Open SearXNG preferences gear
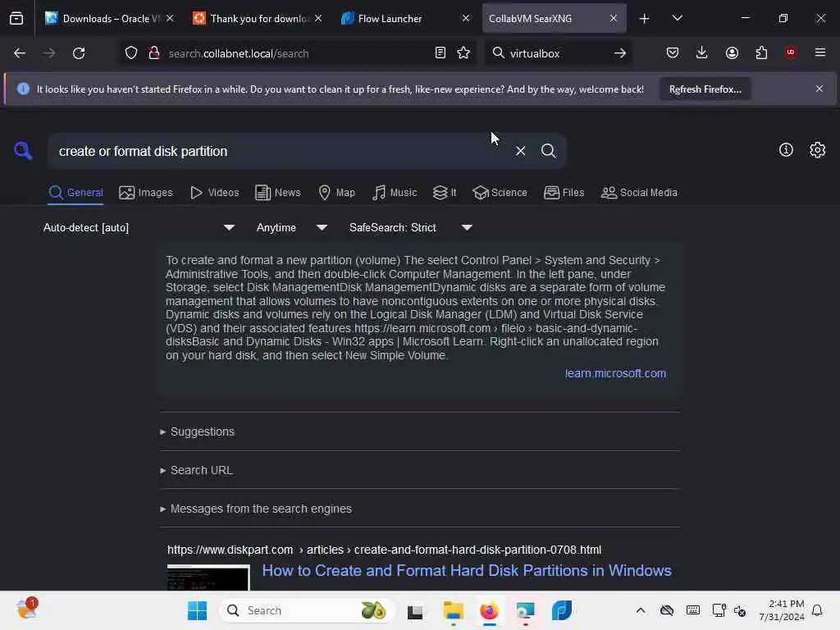 tap(818, 150)
